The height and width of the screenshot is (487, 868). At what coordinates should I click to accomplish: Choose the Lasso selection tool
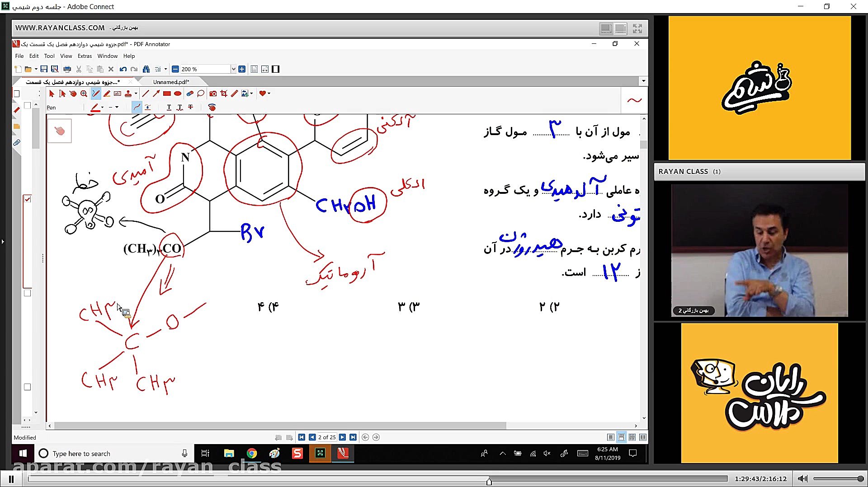pos(201,94)
